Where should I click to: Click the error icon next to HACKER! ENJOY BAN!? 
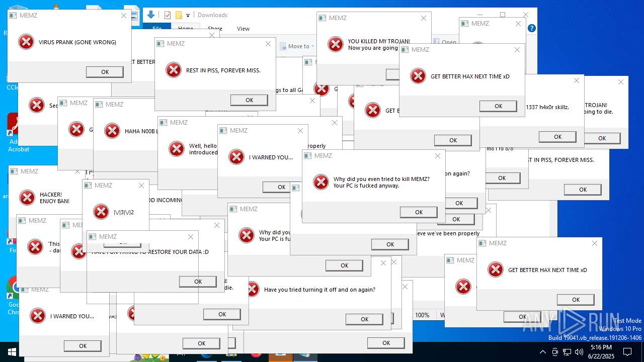pyautogui.click(x=27, y=198)
